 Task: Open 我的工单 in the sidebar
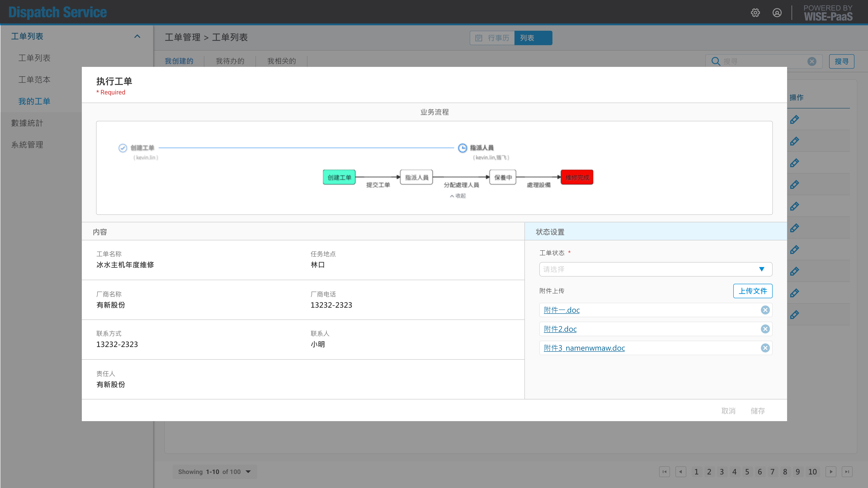pyautogui.click(x=34, y=101)
